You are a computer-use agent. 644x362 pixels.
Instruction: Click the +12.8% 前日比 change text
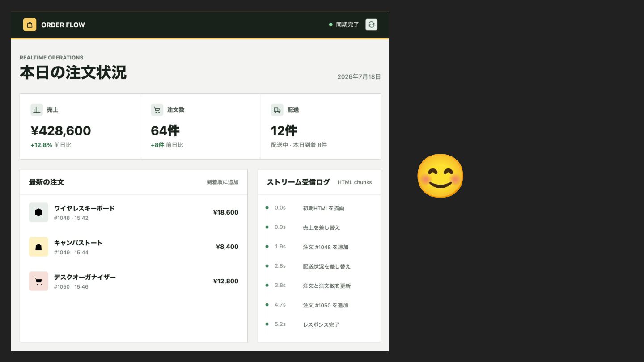point(51,145)
